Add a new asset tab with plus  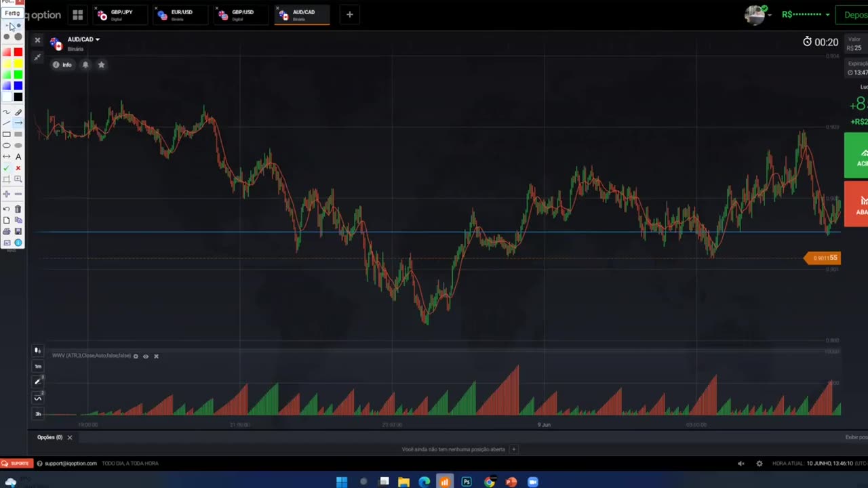click(x=349, y=14)
